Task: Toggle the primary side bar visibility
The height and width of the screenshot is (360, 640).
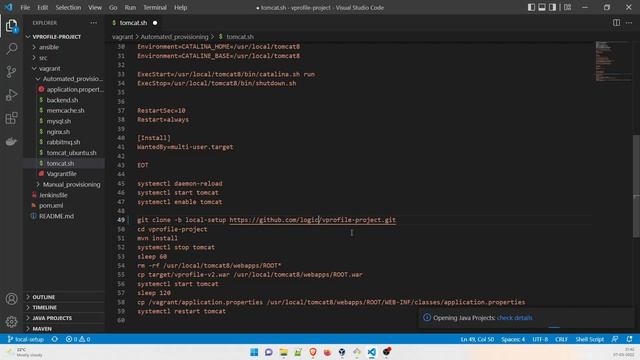Action: (x=531, y=7)
